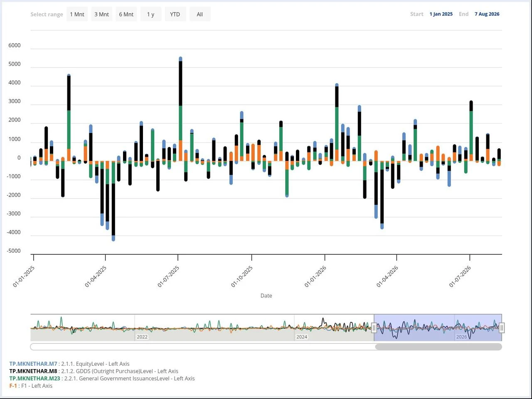Image resolution: width=532 pixels, height=399 pixels.
Task: Click the tallest bar near 01-07-2025
Action: [x=180, y=109]
